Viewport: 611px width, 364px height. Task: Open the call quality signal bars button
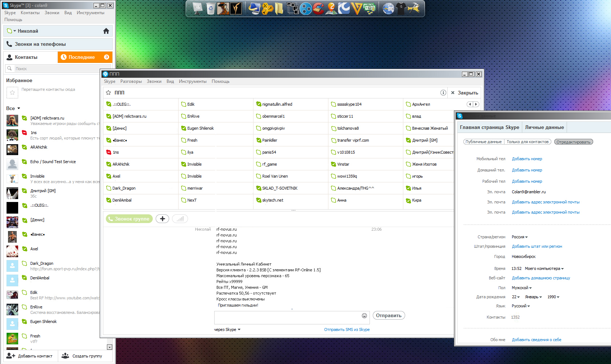point(180,219)
